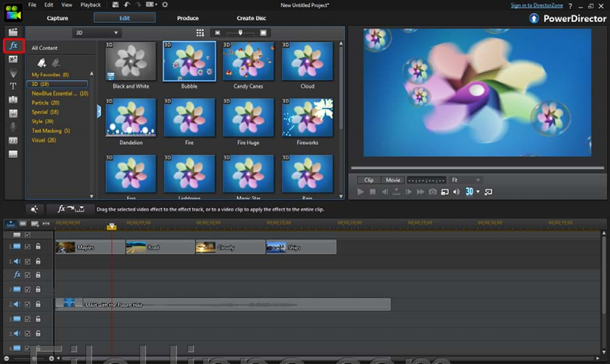Open the Playback menu

[91, 5]
